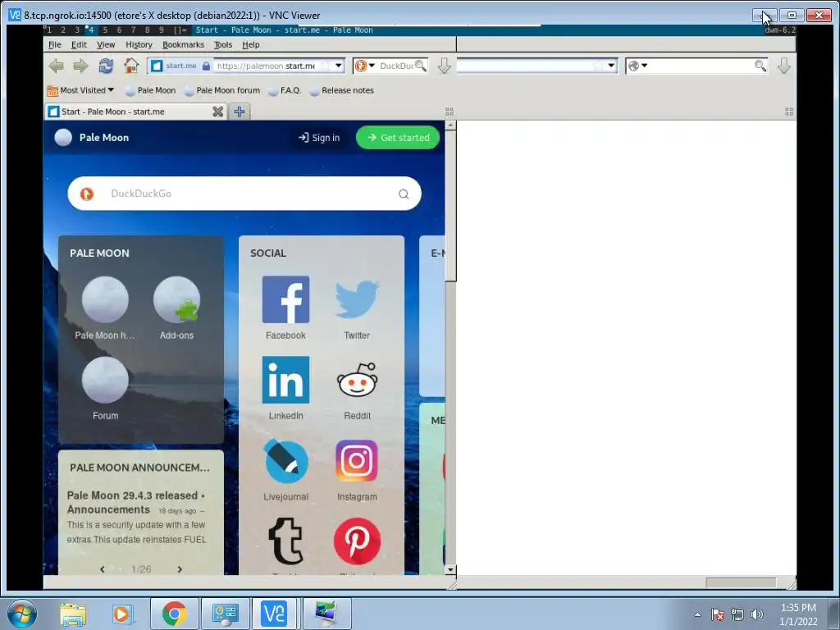Open the dropdown arrow of second address bar
840x630 pixels.
610,66
